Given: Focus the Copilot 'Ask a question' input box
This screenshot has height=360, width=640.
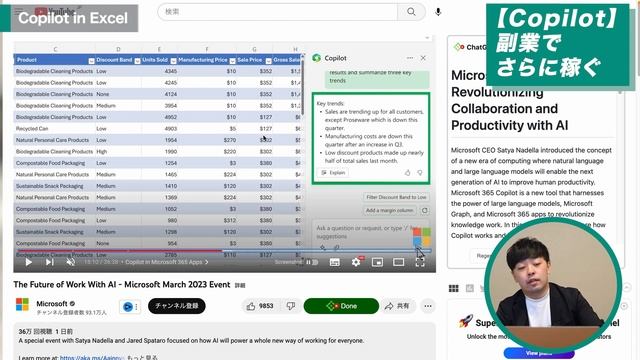Looking at the screenshot, I should pos(371,233).
